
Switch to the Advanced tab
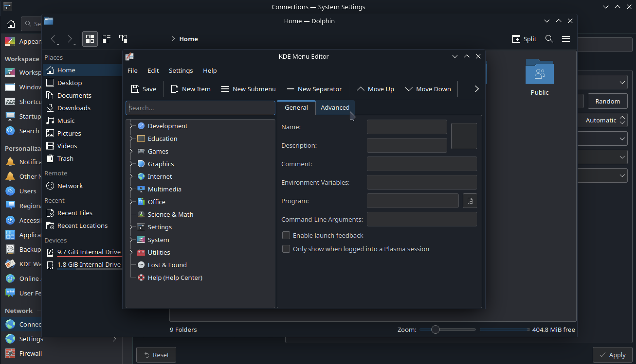pos(335,107)
